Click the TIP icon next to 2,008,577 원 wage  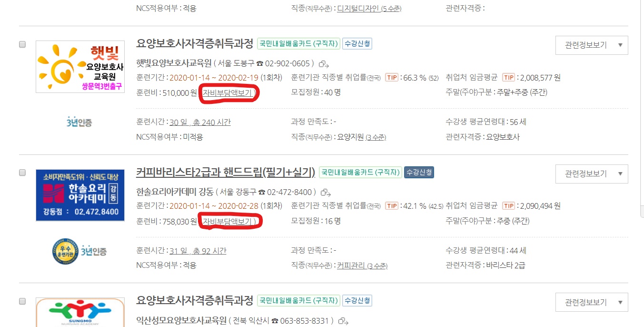tap(509, 78)
